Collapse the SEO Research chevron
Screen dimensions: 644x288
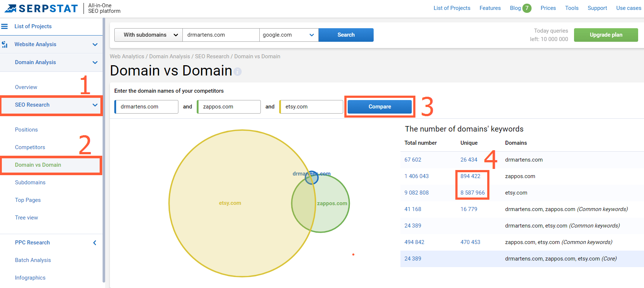tap(95, 105)
